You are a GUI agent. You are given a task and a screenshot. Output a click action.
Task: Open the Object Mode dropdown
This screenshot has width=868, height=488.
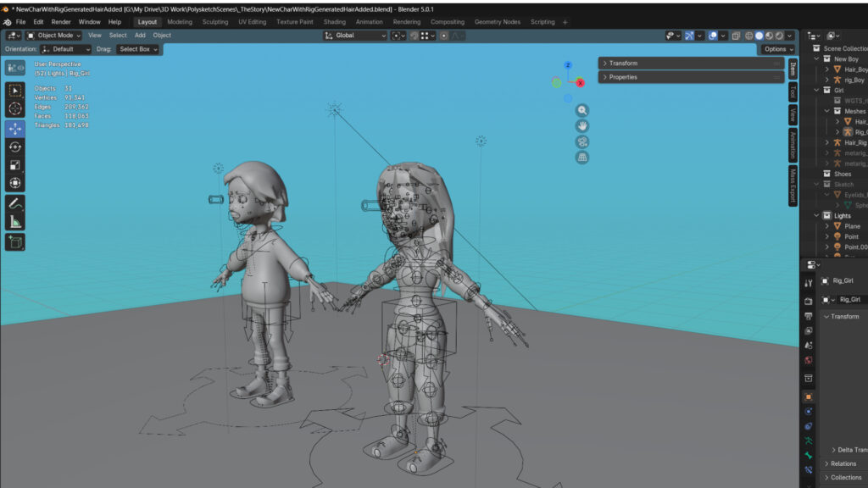coord(54,36)
